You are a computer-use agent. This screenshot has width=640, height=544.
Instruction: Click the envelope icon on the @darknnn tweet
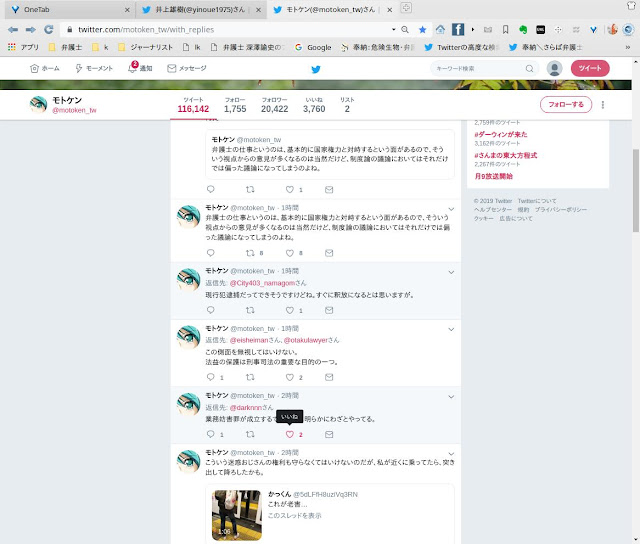point(329,434)
